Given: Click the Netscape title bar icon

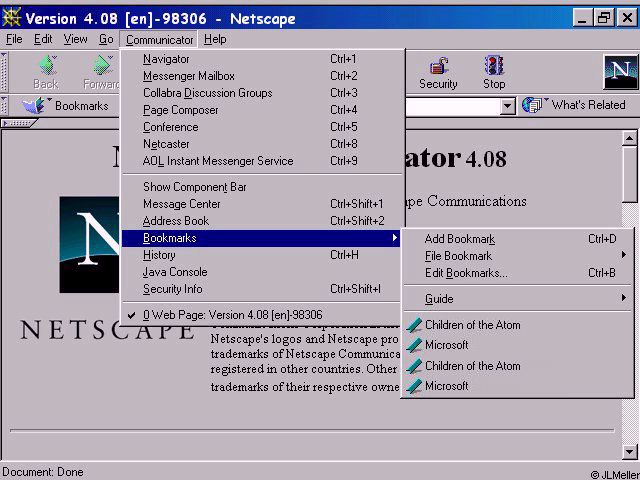Looking at the screenshot, I should [x=11, y=18].
